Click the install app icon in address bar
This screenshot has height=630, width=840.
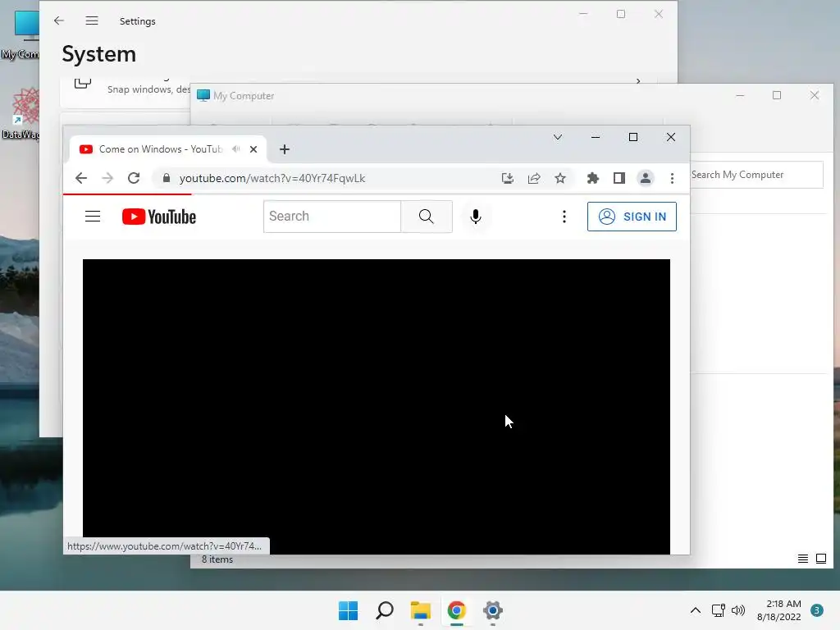point(507,178)
